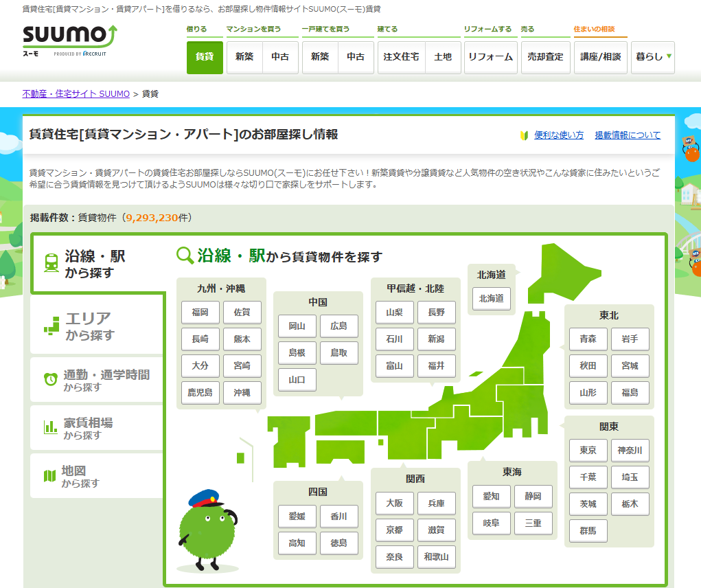Select 京都 prefecture button

(394, 530)
